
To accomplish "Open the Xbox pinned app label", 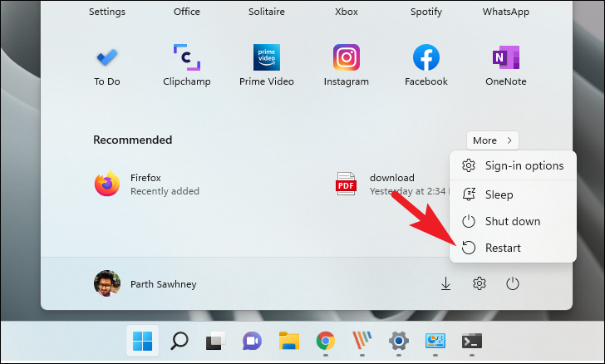I will pyautogui.click(x=347, y=12).
